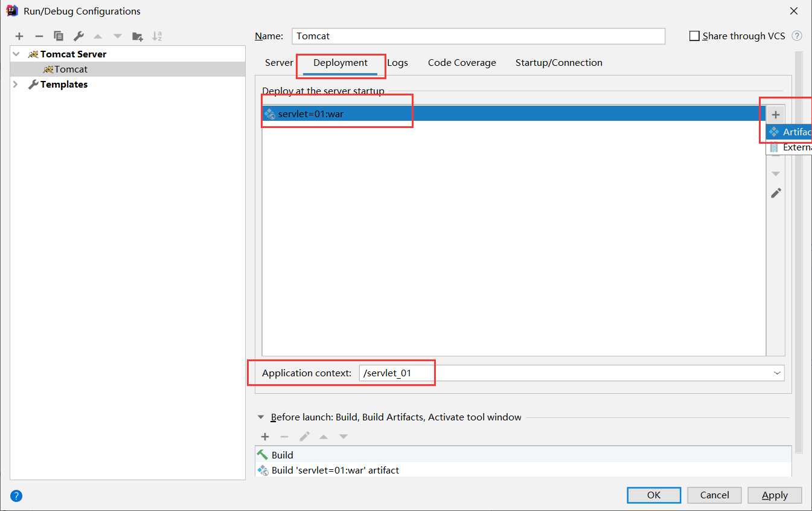Screen dimensions: 812x511
Task: Sort configurations alphabetically
Action: point(157,36)
